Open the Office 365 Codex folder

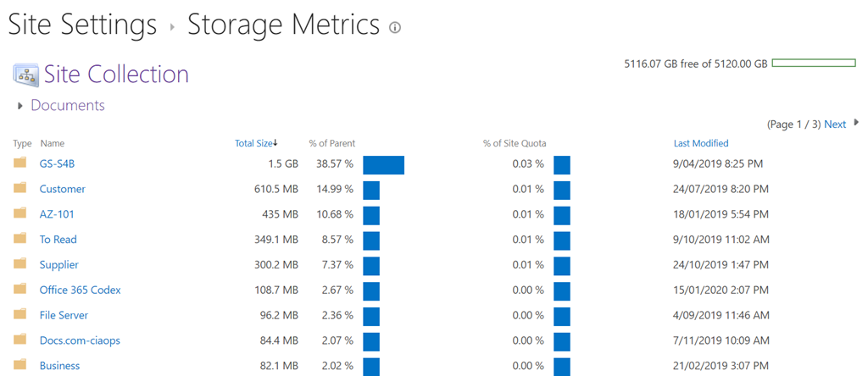tap(81, 290)
